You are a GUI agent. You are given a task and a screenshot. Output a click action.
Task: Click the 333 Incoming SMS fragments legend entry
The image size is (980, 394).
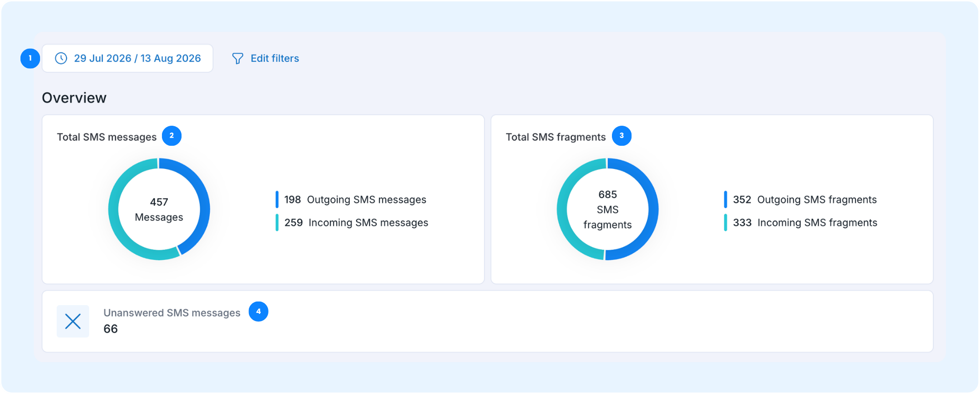[801, 223]
